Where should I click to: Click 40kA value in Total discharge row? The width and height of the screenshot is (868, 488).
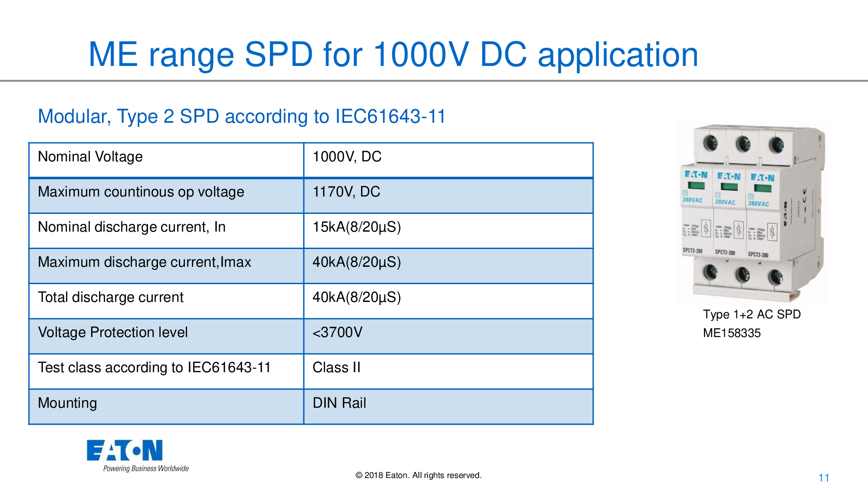pos(448,301)
